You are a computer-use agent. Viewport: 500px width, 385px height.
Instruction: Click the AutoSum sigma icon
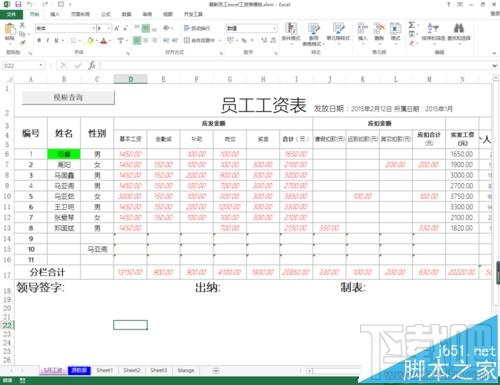(x=412, y=25)
